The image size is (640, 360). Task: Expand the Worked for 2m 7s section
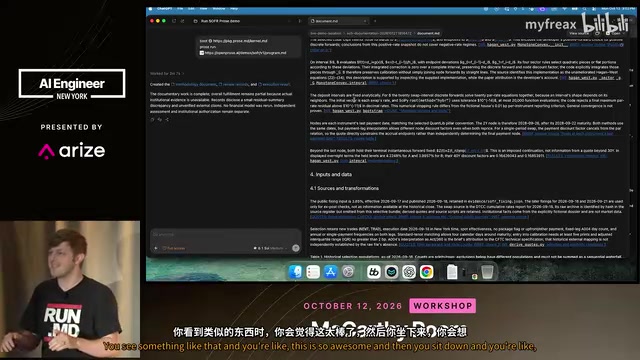[x=167, y=73]
